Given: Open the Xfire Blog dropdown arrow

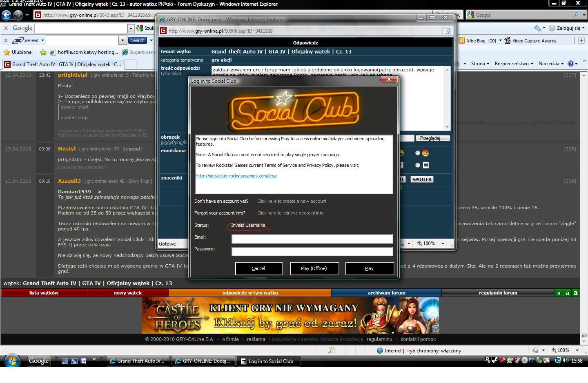Looking at the screenshot, I should [500, 40].
